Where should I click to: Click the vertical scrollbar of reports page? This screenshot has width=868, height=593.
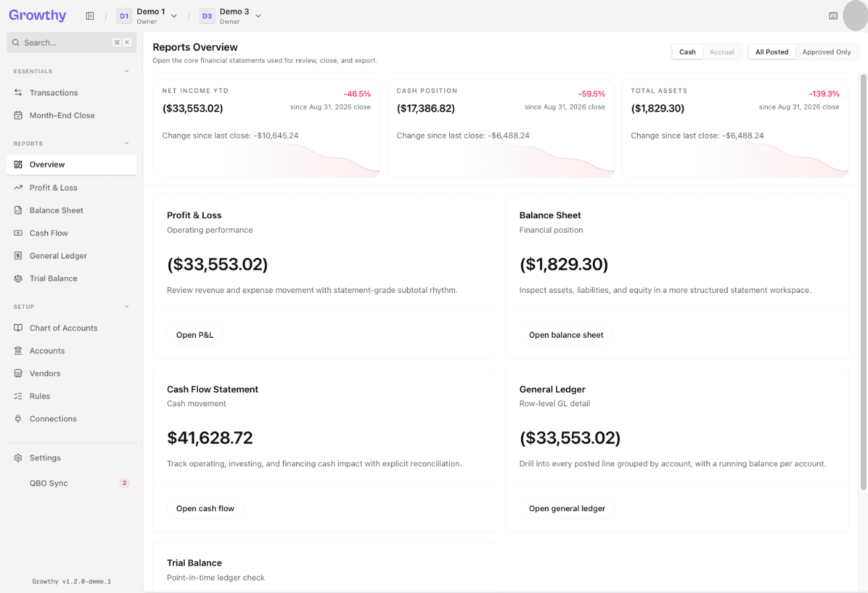863,282
